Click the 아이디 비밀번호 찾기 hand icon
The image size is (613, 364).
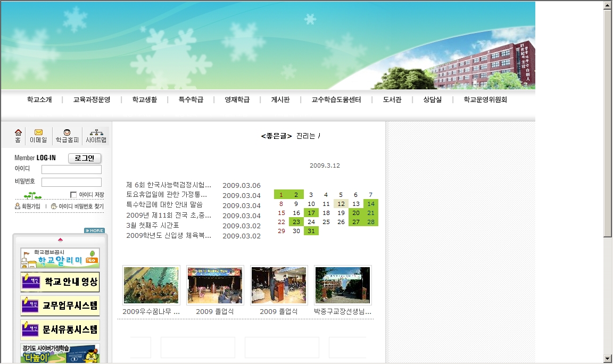(54, 206)
